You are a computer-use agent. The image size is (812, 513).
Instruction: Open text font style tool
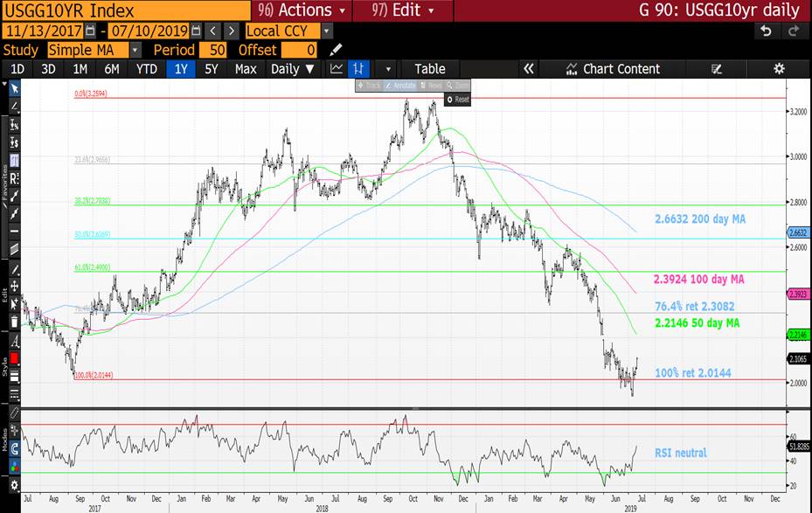pyautogui.click(x=15, y=341)
